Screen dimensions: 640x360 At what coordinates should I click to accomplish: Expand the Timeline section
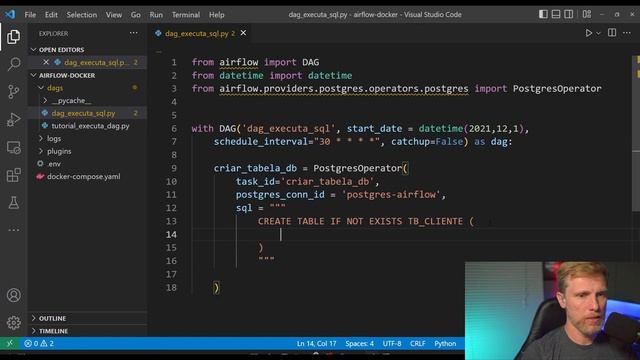point(53,331)
